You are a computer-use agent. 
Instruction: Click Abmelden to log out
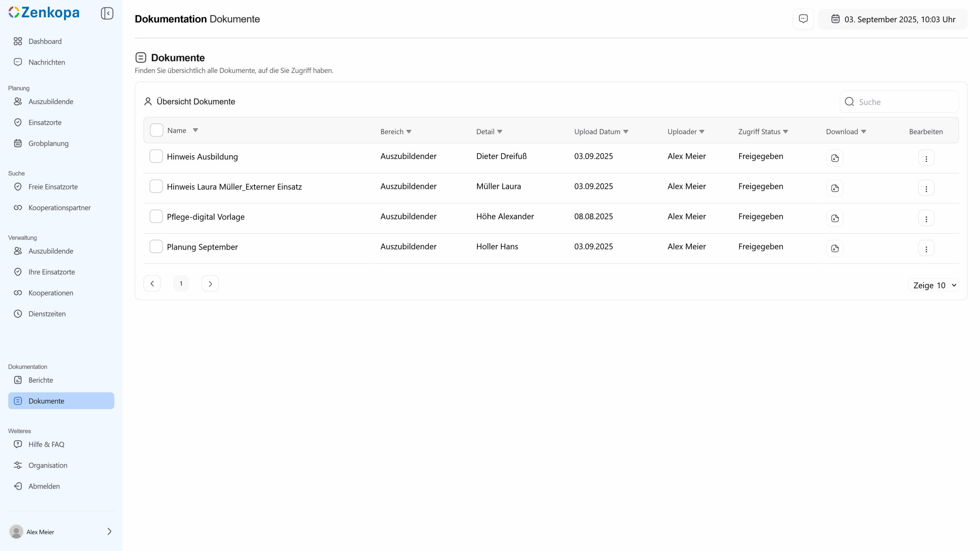point(44,486)
